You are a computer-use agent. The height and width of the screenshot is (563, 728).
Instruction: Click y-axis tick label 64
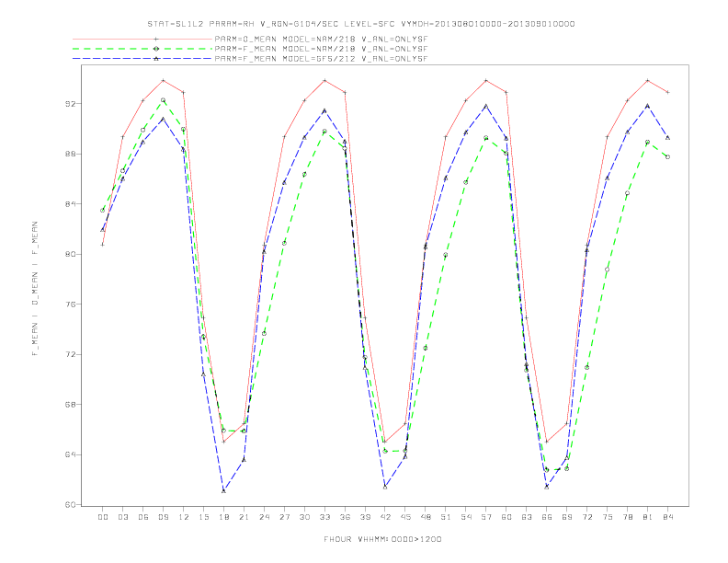[70, 454]
